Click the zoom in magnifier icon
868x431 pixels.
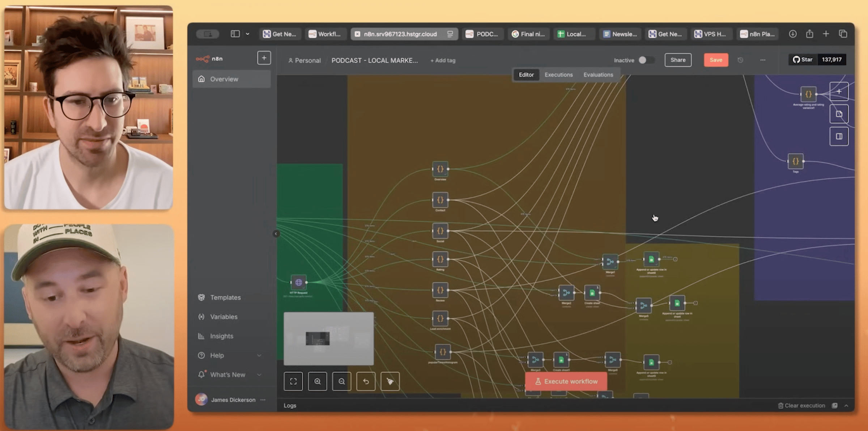tap(317, 381)
